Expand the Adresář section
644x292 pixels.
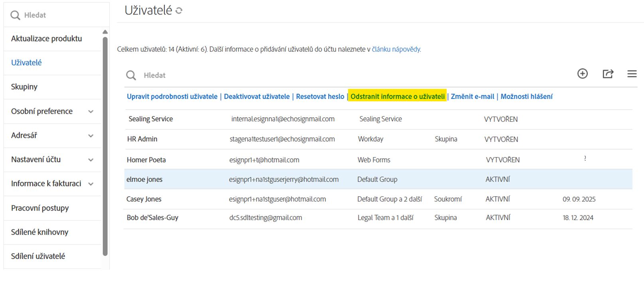tap(91, 136)
